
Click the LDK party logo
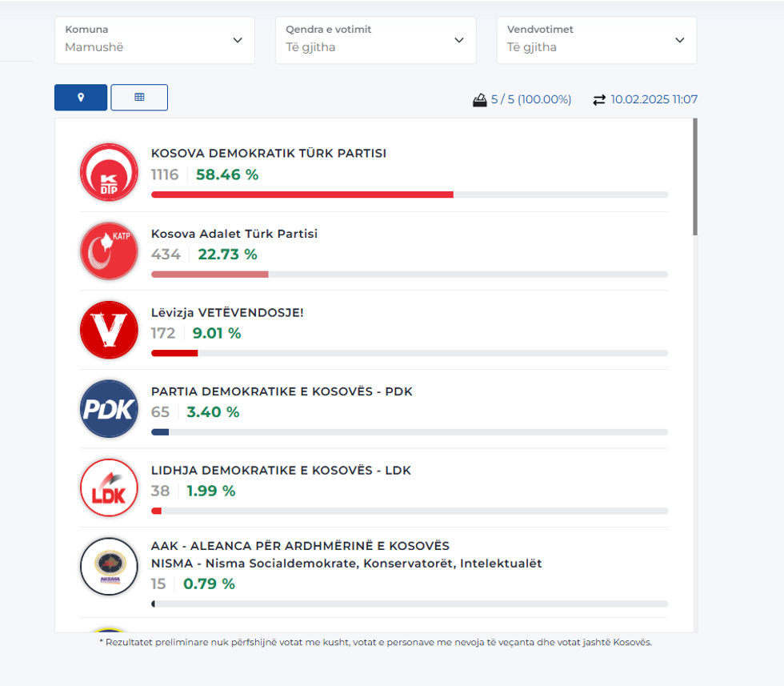point(110,487)
